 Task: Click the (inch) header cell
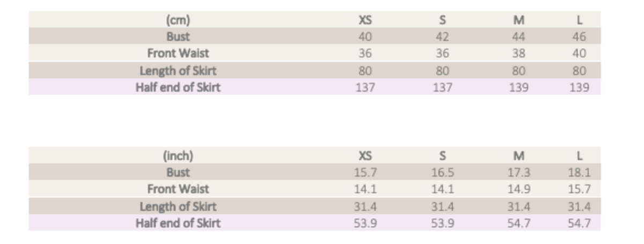point(178,156)
